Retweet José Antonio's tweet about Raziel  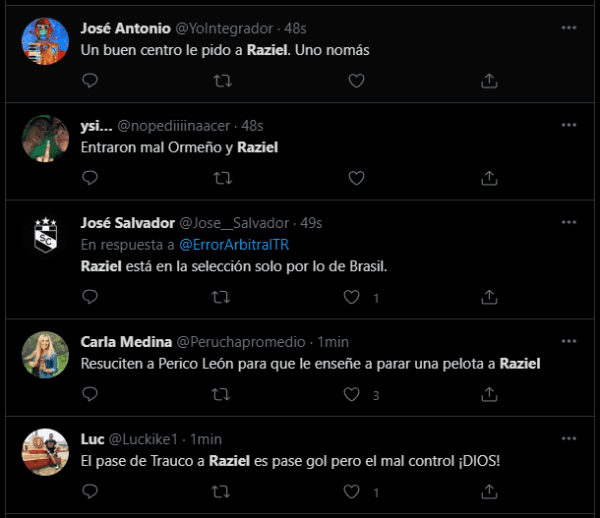click(223, 79)
